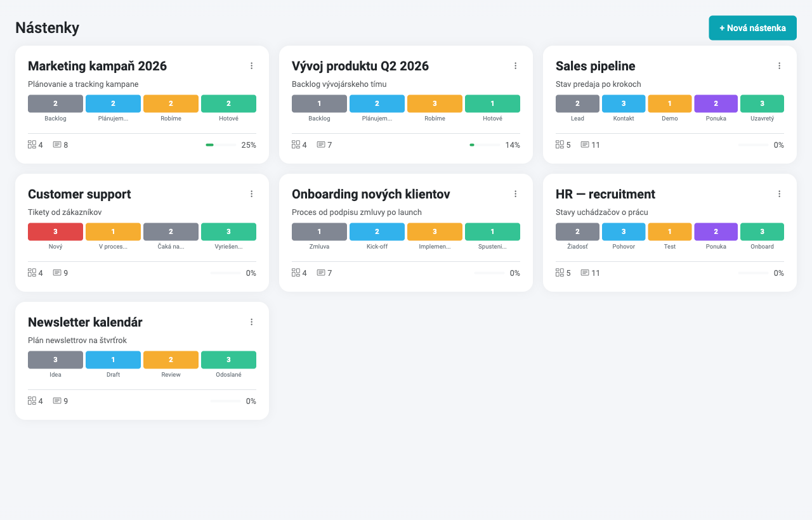Select the green Spusteni... column in Onboarding card

[x=492, y=231]
